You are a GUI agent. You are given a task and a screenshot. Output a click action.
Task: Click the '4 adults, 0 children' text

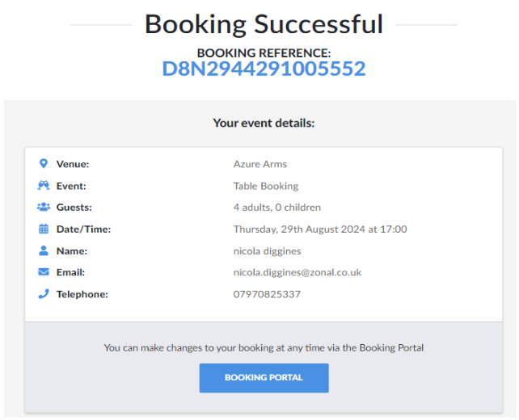[276, 208]
